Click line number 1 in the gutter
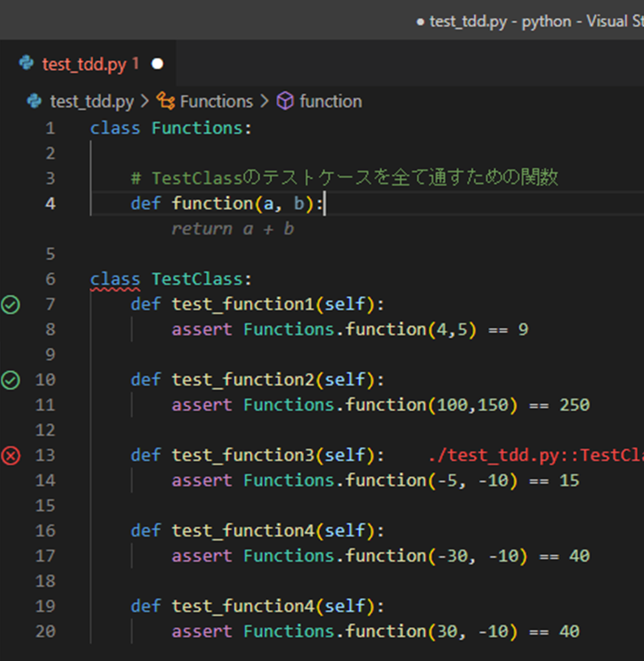The height and width of the screenshot is (661, 644). pyautogui.click(x=50, y=128)
